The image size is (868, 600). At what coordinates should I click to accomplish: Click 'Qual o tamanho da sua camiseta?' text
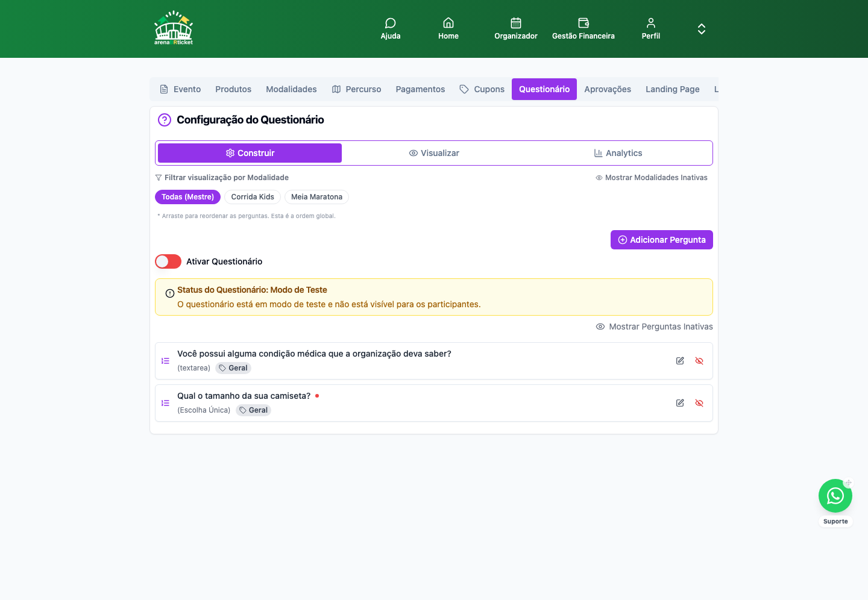pyautogui.click(x=244, y=396)
